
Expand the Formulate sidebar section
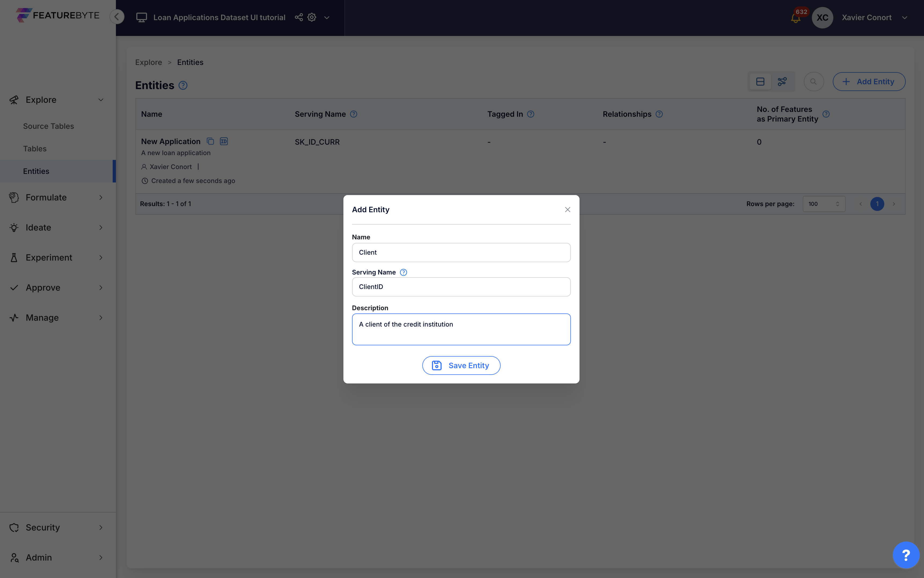pyautogui.click(x=101, y=198)
